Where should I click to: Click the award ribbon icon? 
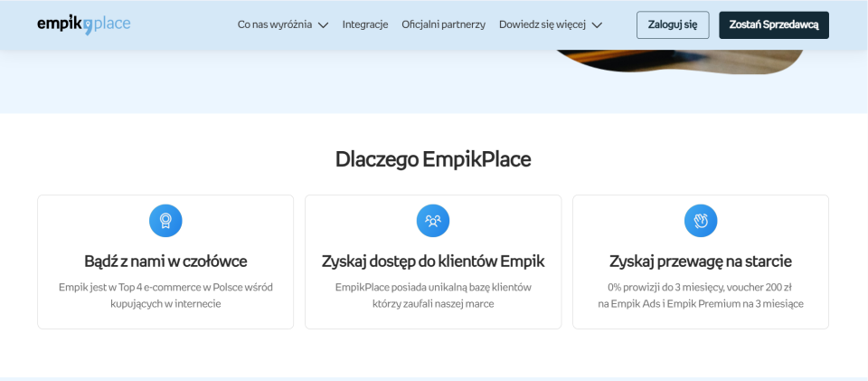coord(165,221)
